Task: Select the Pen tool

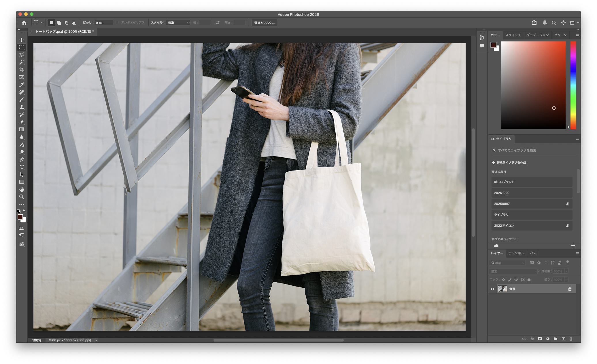Action: 22,159
